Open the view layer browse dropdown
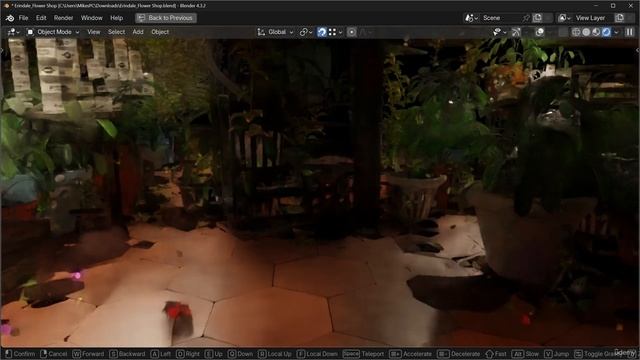640x360 pixels. [564, 18]
